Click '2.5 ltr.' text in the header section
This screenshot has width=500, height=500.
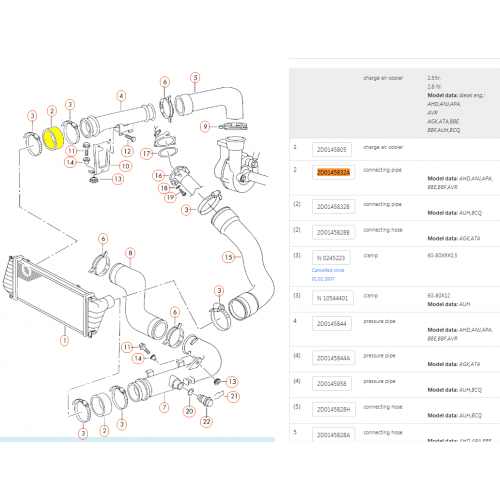pyautogui.click(x=434, y=78)
